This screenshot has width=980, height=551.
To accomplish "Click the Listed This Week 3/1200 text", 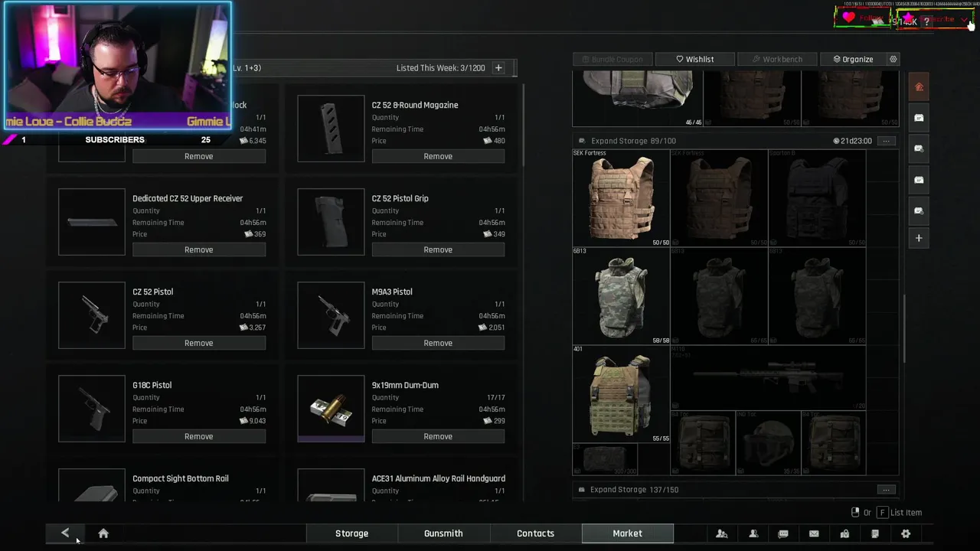I will [x=440, y=68].
